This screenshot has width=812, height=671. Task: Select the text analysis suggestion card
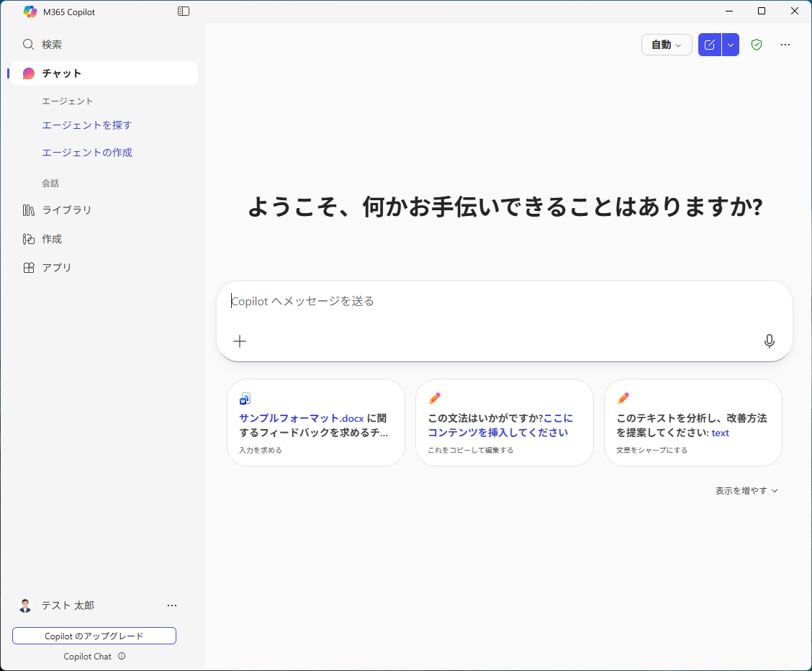tap(693, 423)
